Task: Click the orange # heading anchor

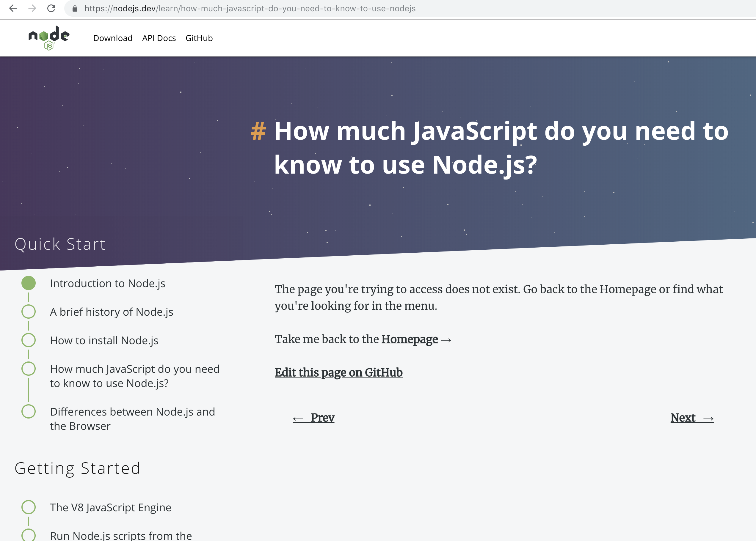Action: (x=258, y=131)
